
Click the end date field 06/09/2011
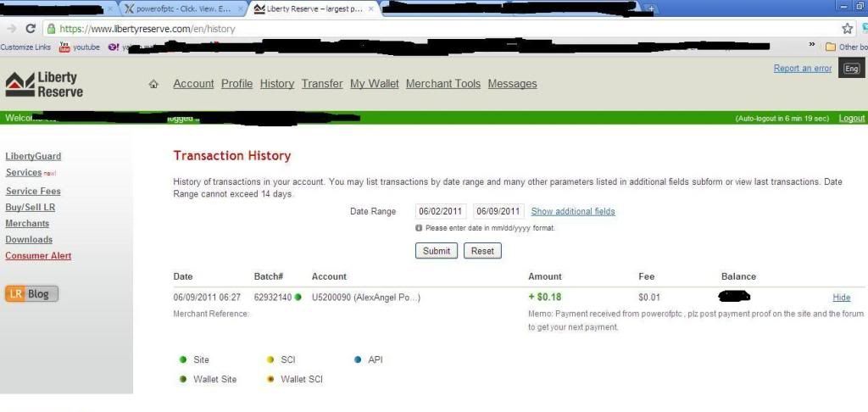coord(498,211)
